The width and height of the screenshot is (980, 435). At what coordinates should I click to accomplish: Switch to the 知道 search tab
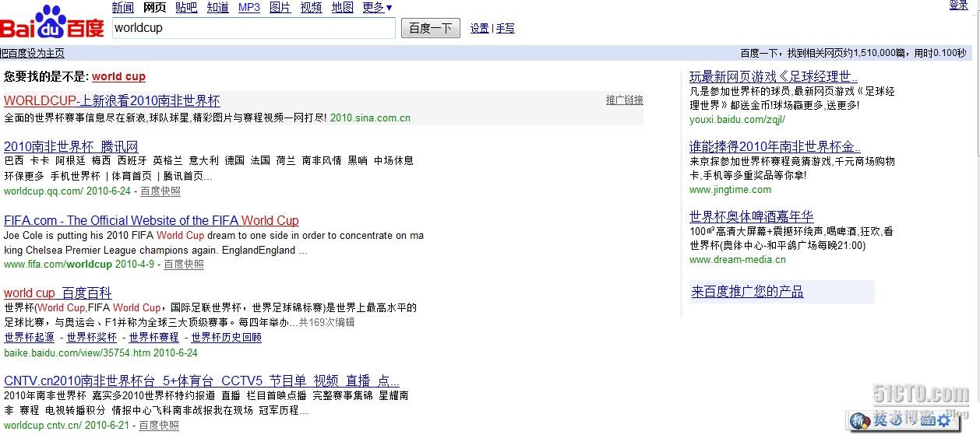(x=218, y=7)
